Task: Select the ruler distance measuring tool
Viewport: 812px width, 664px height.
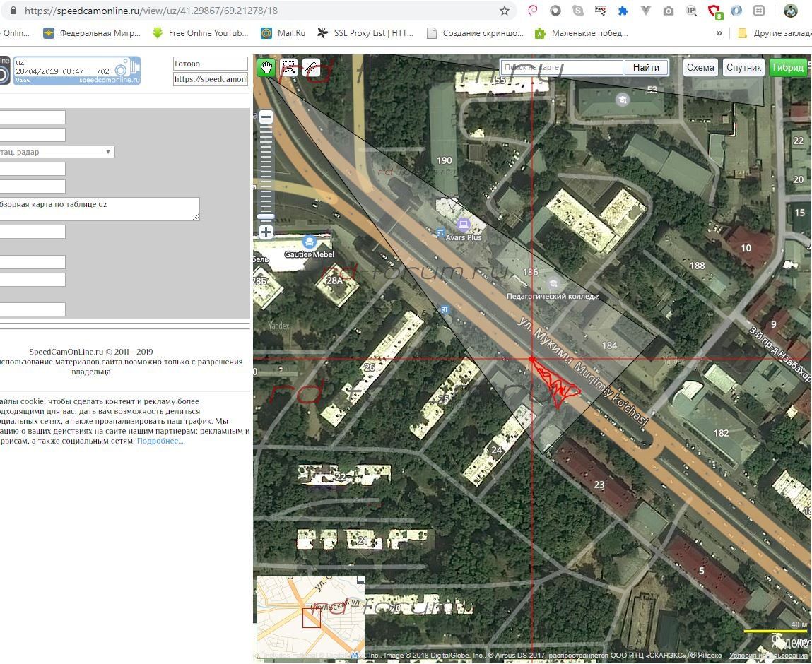Action: (311, 67)
